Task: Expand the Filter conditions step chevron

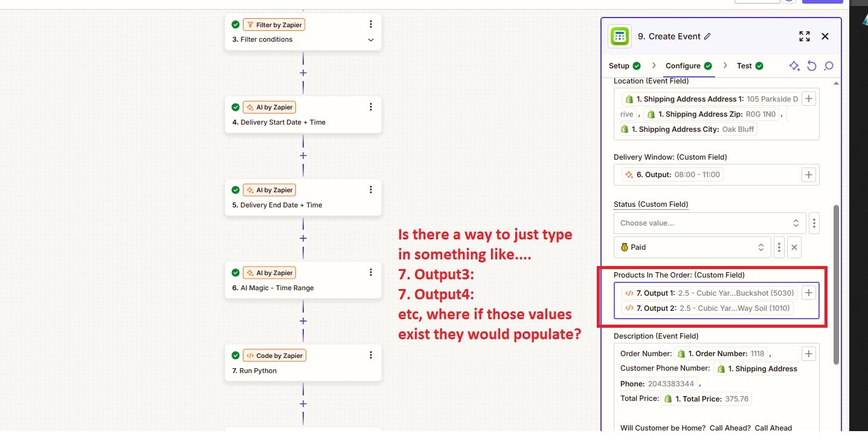Action: pyautogui.click(x=371, y=40)
